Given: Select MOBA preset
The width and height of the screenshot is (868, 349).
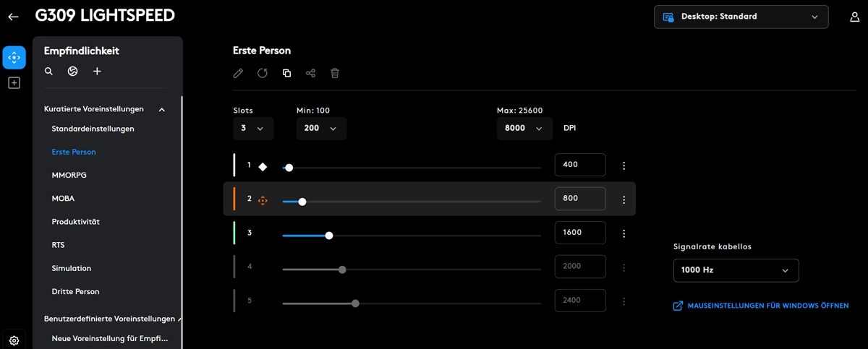Looking at the screenshot, I should 63,198.
